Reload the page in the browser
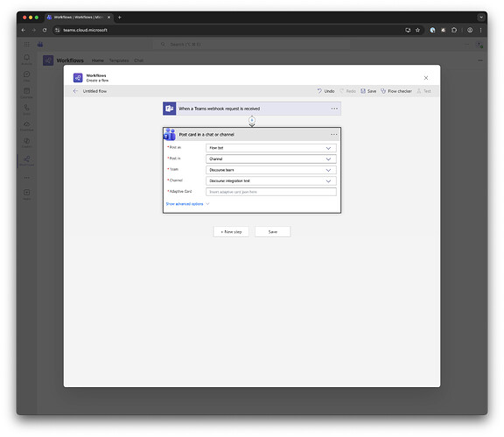504x437 pixels. tap(45, 30)
